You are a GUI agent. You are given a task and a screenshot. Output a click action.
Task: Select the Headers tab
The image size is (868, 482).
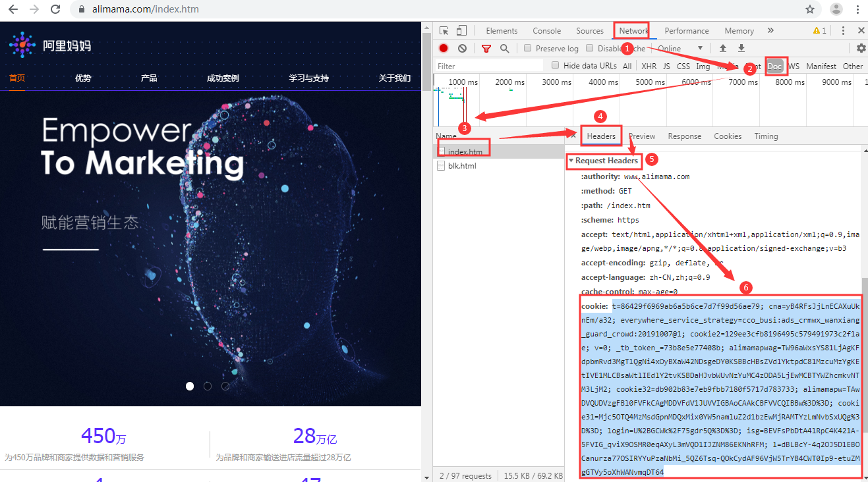(601, 136)
